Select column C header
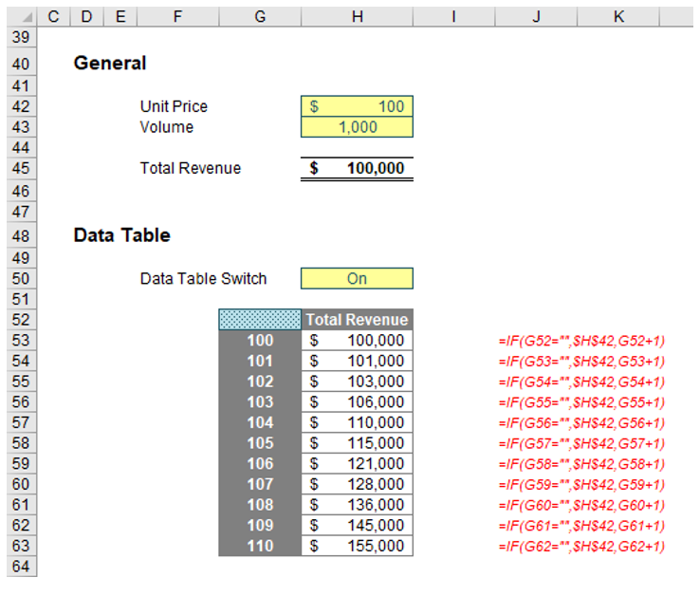 [x=53, y=16]
